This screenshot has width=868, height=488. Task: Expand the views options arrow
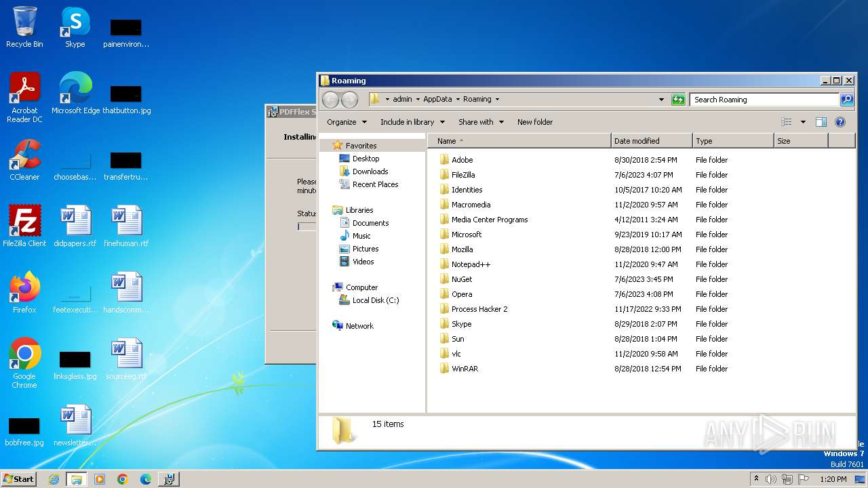803,122
